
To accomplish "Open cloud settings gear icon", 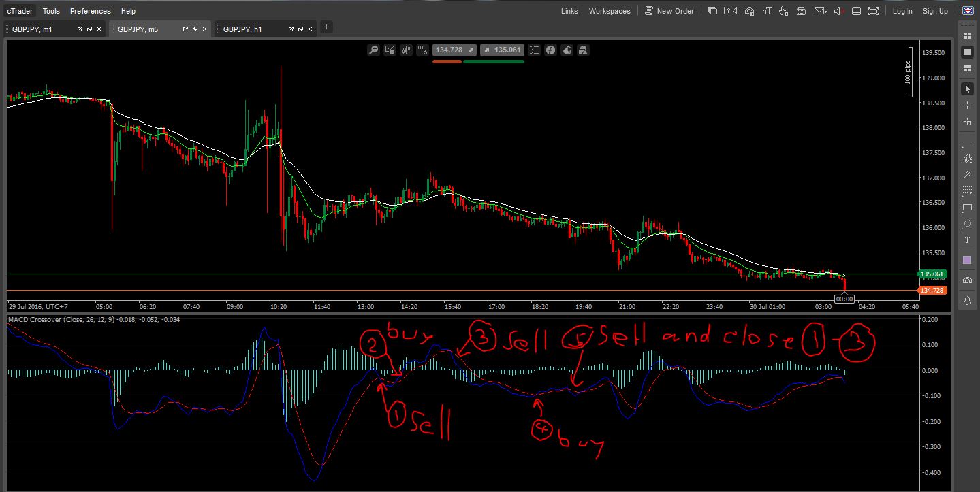I will coord(749,11).
